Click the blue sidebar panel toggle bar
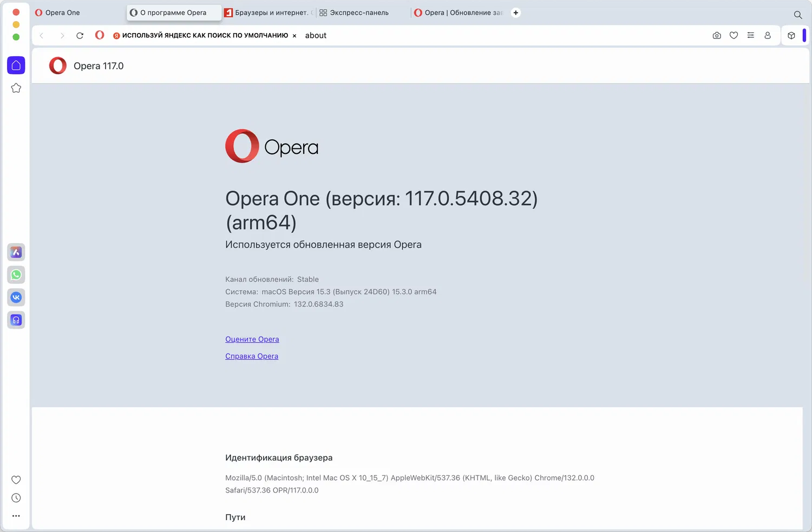 pyautogui.click(x=804, y=35)
